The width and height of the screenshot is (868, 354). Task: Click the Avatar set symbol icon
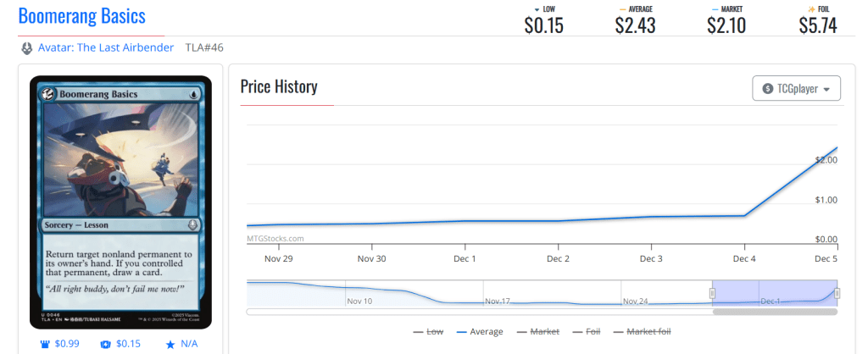coord(26,48)
